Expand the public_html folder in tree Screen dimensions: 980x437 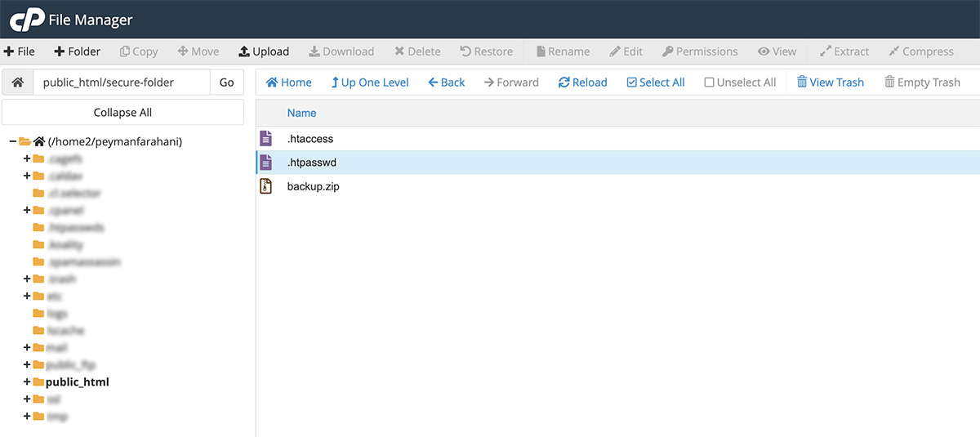coord(27,382)
